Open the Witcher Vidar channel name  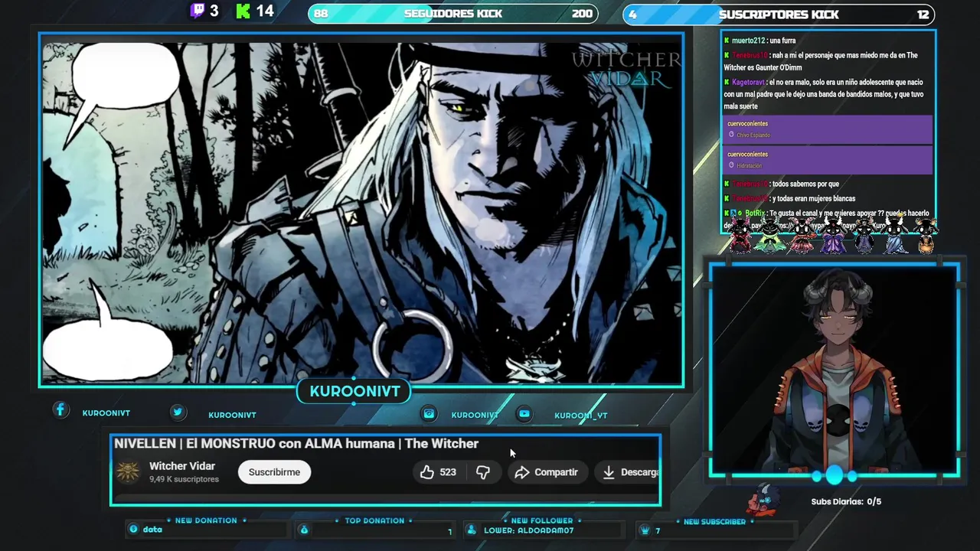pyautogui.click(x=182, y=466)
